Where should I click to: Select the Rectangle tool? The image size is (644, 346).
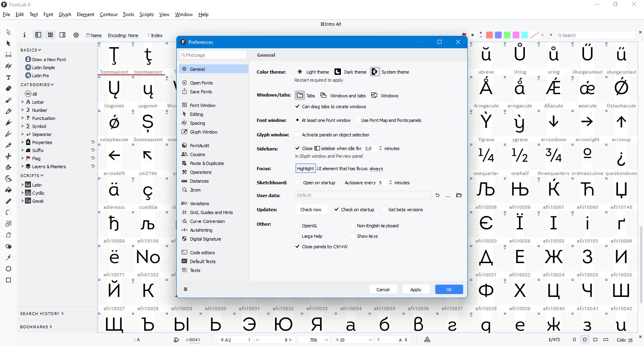tap(8, 280)
